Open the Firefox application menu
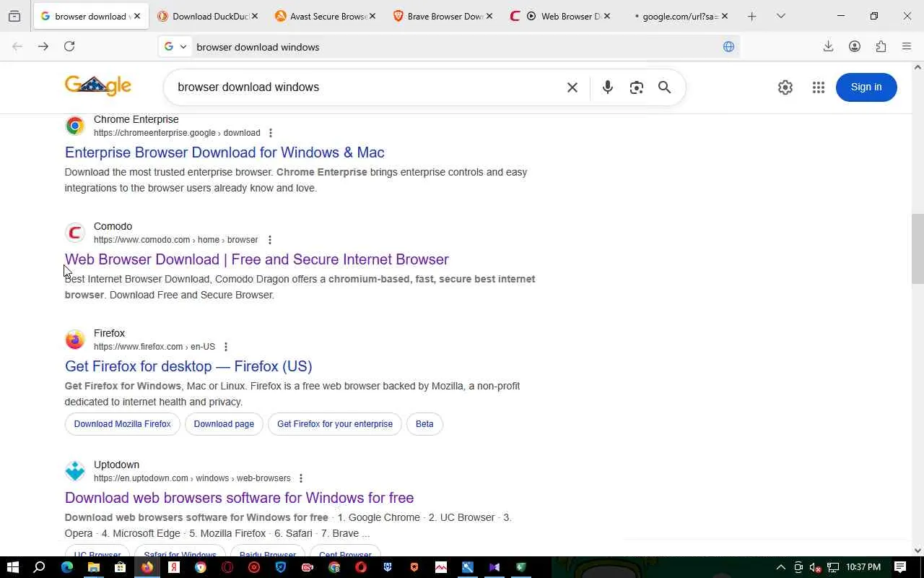The image size is (924, 578). click(907, 46)
